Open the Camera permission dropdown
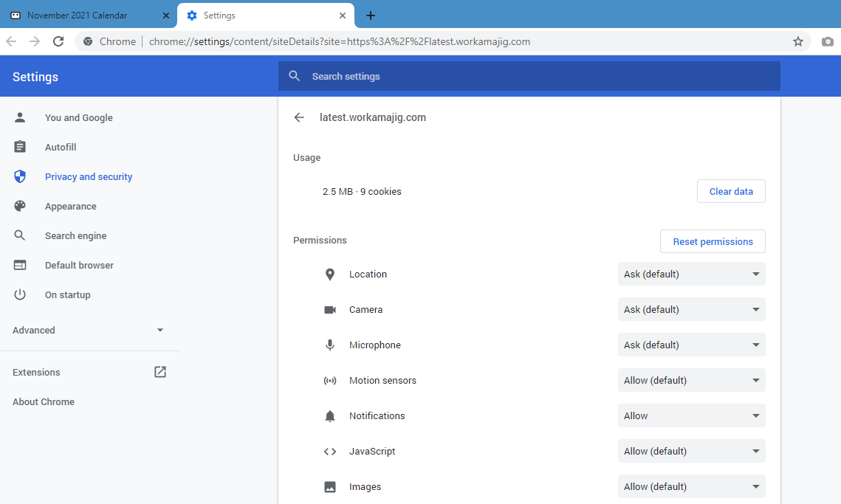Viewport: 841px width, 504px height. [691, 309]
